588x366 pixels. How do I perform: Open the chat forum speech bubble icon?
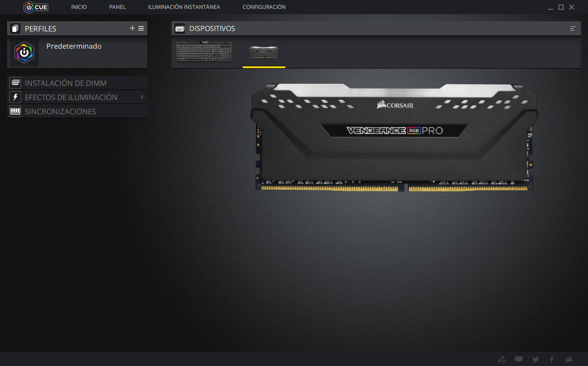[519, 359]
